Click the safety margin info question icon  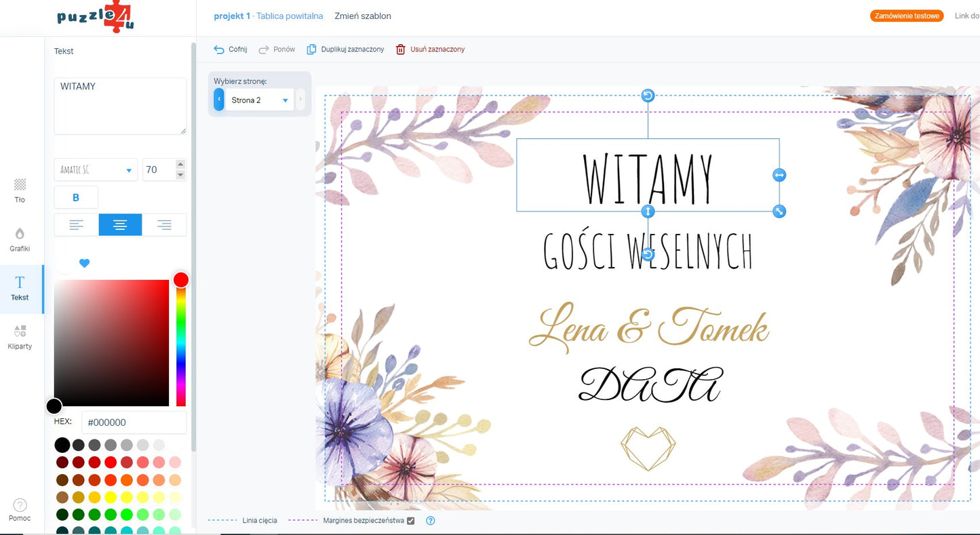coord(430,521)
